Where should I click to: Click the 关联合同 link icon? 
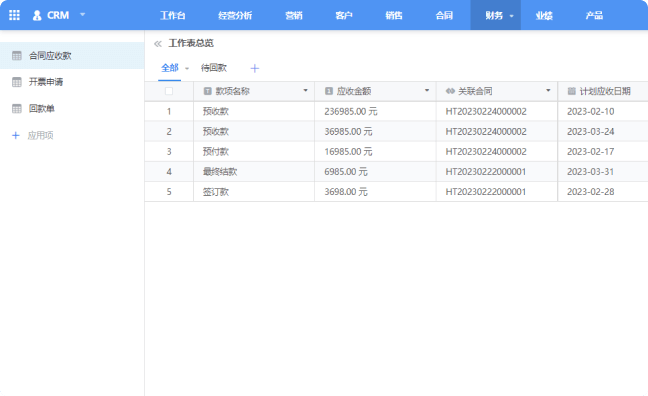click(450, 91)
